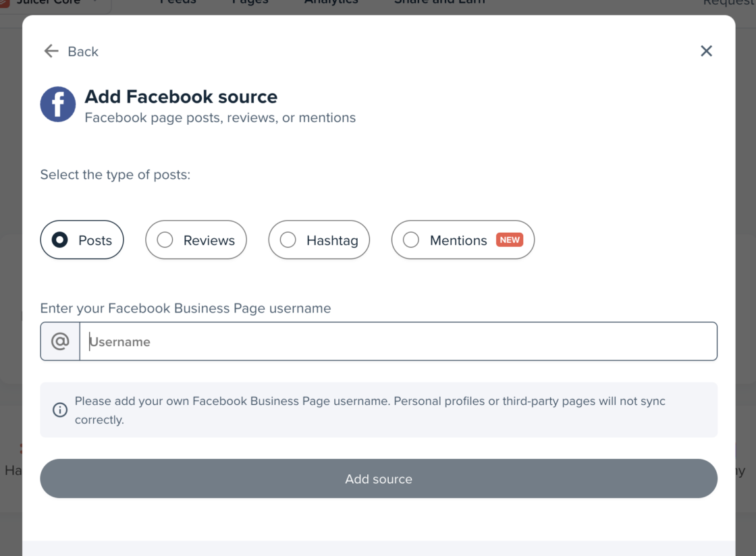
Task: Focus the Username input field
Action: (398, 341)
